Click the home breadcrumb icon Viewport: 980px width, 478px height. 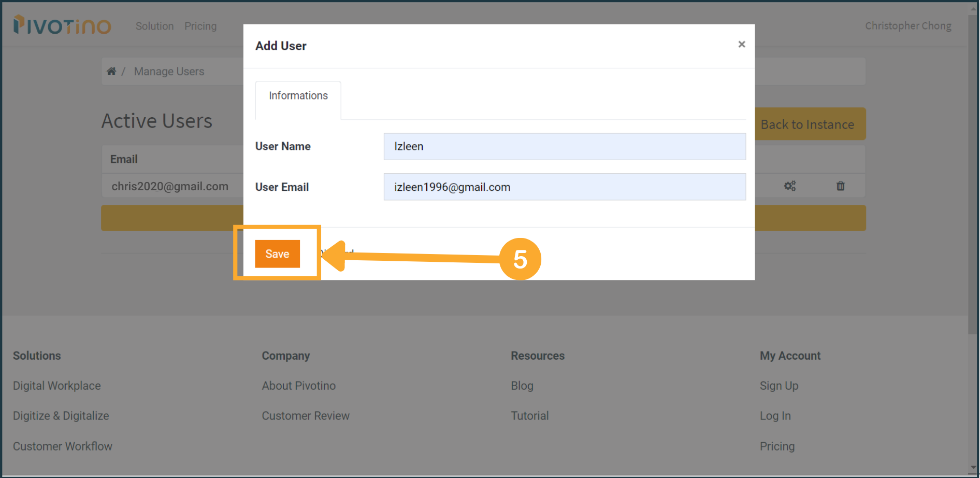[x=111, y=72]
